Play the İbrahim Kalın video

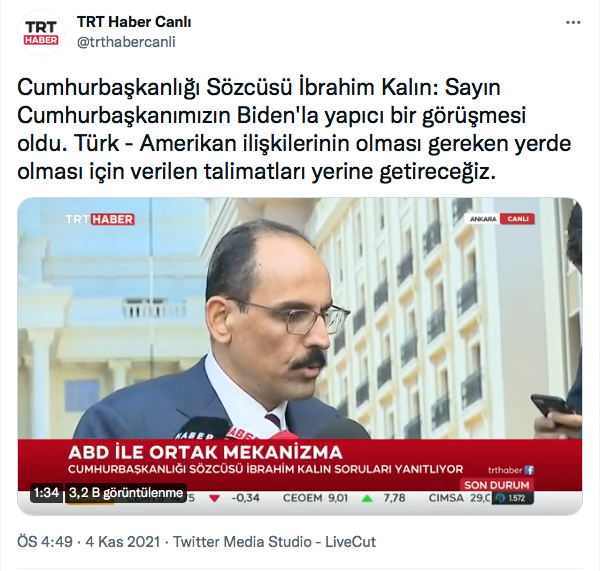tap(300, 356)
